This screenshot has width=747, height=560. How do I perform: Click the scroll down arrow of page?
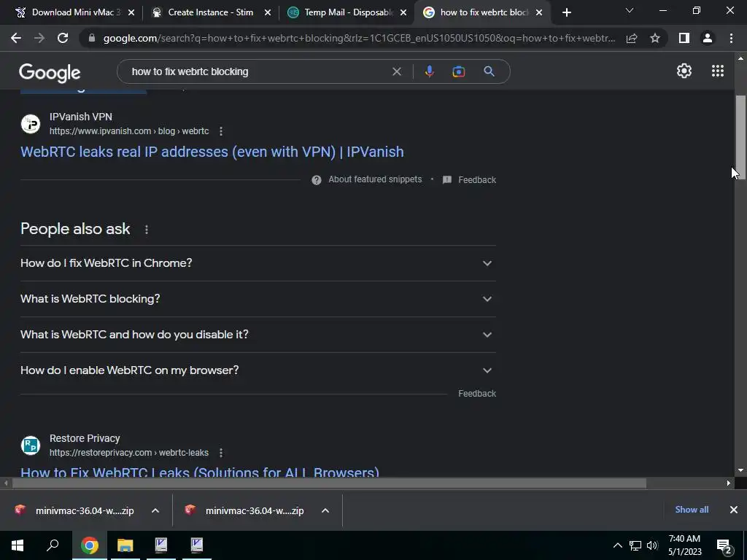(740, 470)
